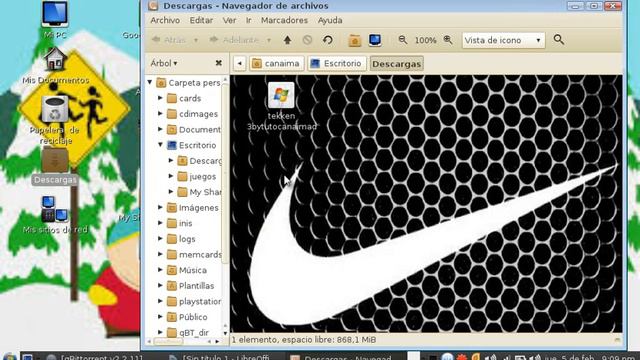This screenshot has height=360, width=640.
Task: Expand the cdimages folder node
Action: (x=160, y=113)
